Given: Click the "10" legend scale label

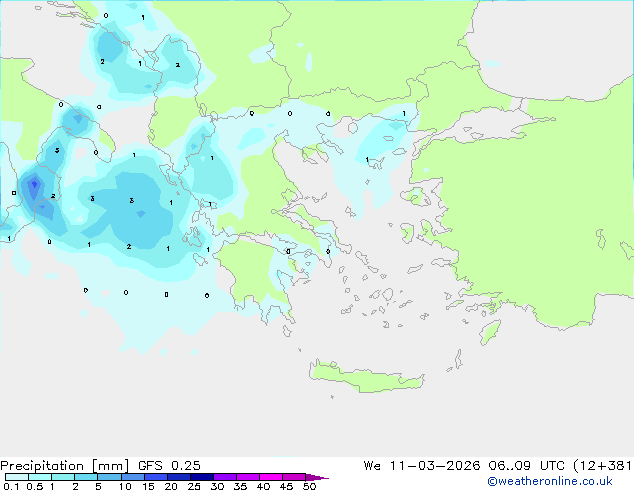Looking at the screenshot, I should [125, 486].
